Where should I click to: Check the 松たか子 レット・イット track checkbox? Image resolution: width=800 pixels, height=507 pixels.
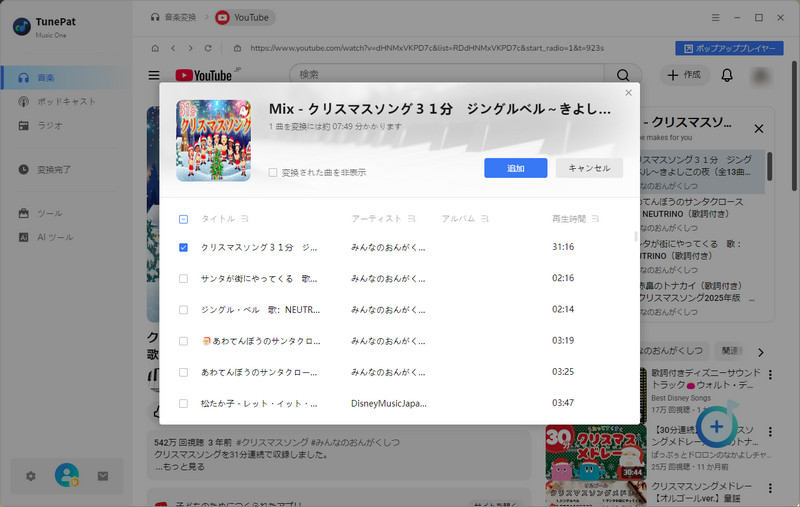pos(184,403)
